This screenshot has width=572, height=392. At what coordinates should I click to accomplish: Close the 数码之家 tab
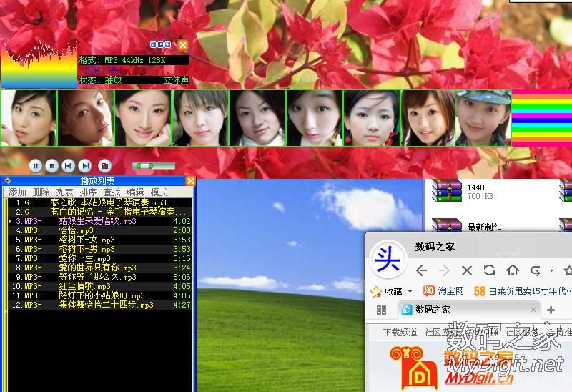coord(533,310)
